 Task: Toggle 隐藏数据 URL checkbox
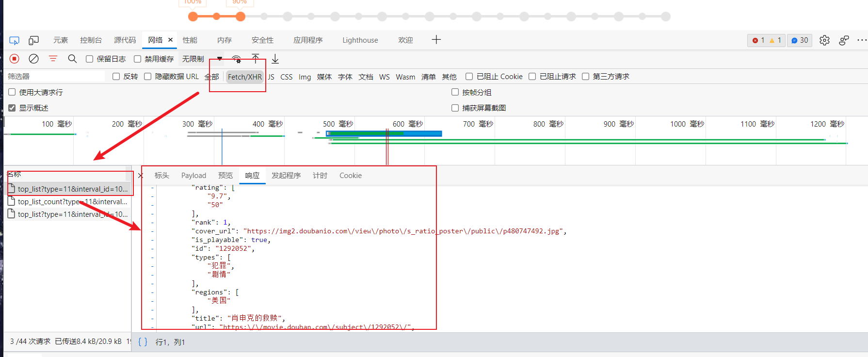tap(147, 76)
